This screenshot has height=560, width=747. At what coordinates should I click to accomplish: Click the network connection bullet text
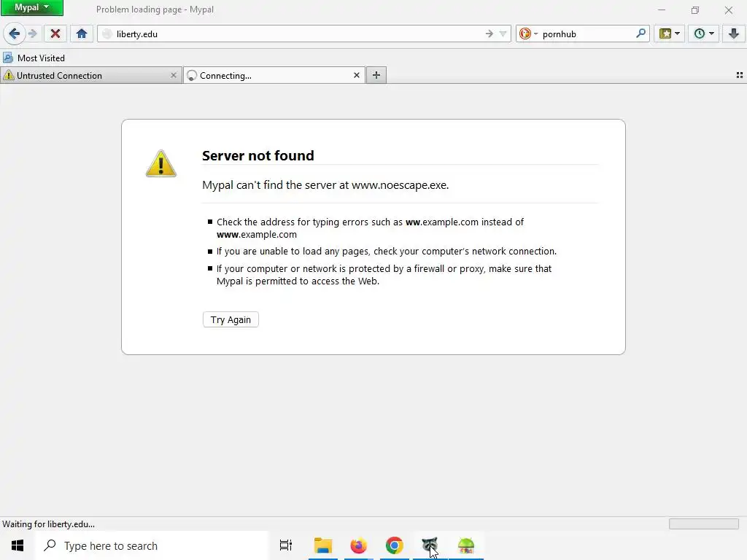point(387,251)
